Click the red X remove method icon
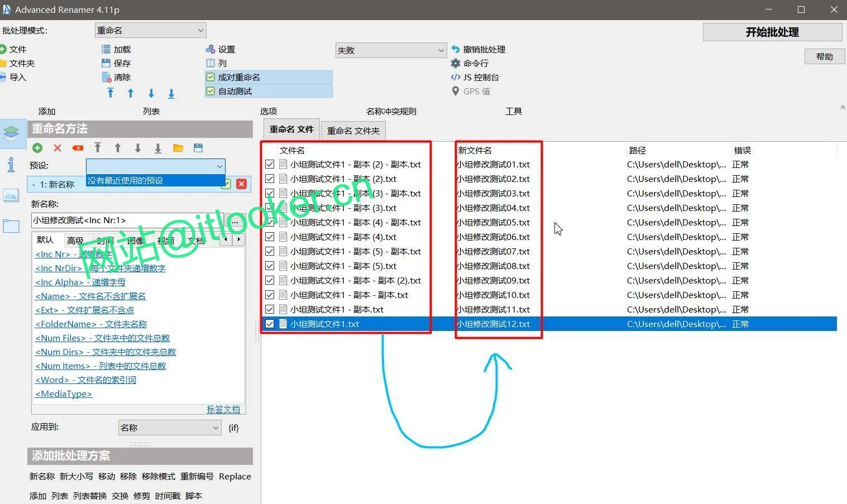847x504 pixels. (x=58, y=148)
